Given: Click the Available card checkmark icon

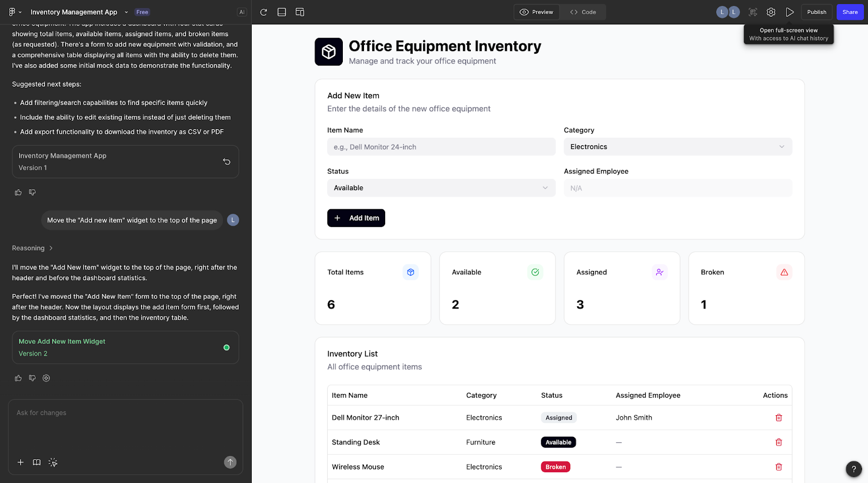Looking at the screenshot, I should (535, 272).
